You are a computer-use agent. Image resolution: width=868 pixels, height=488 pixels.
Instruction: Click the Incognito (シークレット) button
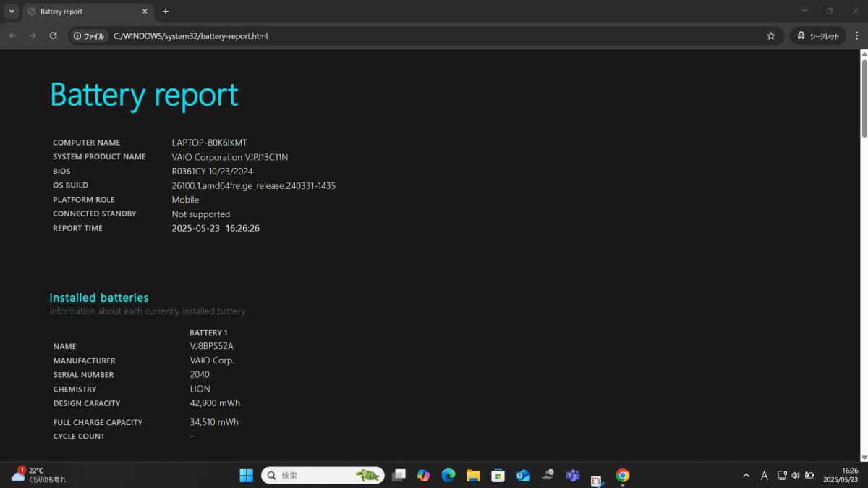[x=818, y=35]
